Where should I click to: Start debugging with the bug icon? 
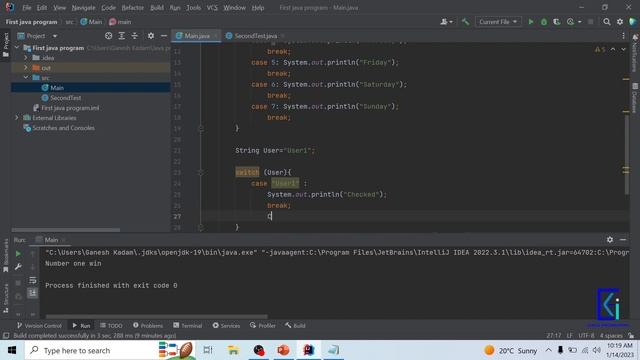click(x=544, y=22)
